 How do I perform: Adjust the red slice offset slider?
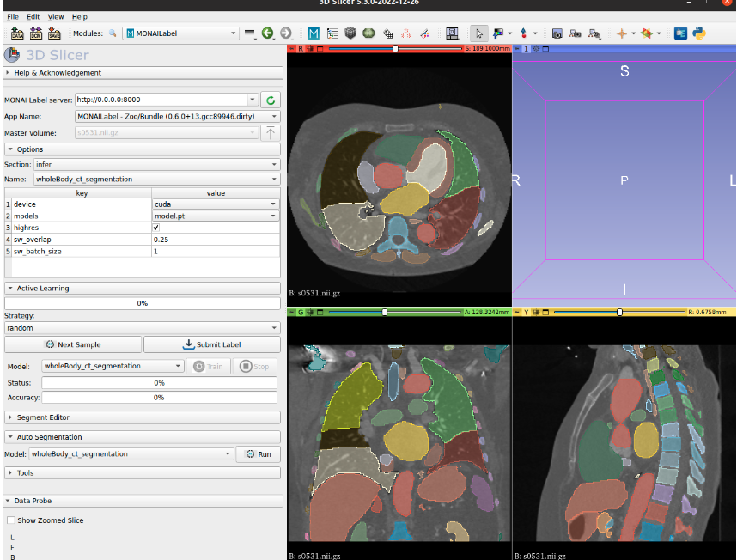(x=395, y=48)
